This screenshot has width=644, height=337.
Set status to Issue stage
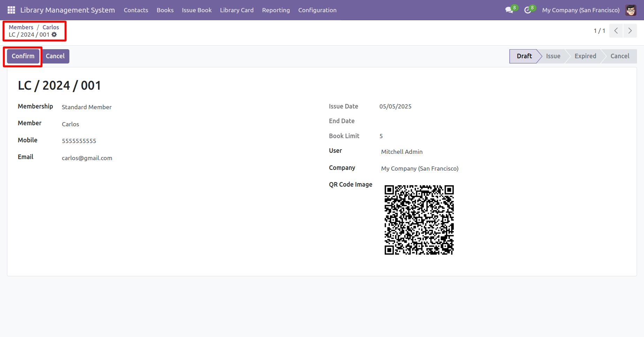point(553,56)
